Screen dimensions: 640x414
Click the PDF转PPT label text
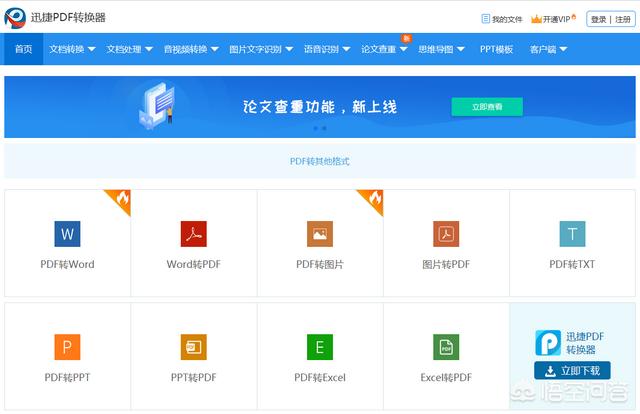coord(67,377)
